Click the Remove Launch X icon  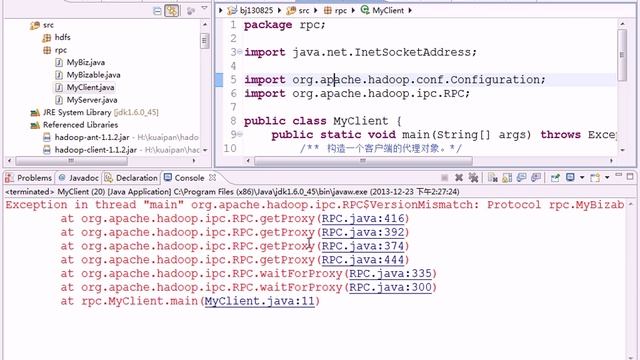pyautogui.click(x=459, y=178)
